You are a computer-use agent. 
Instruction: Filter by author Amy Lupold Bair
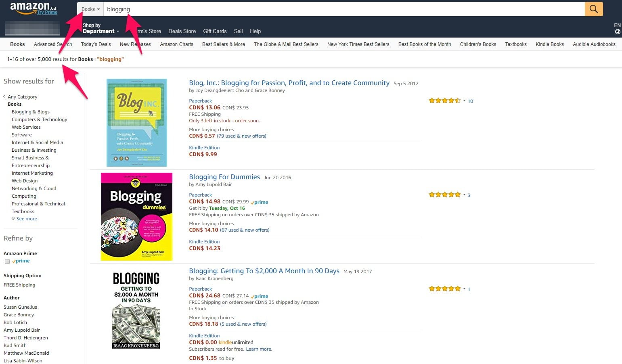(x=22, y=330)
